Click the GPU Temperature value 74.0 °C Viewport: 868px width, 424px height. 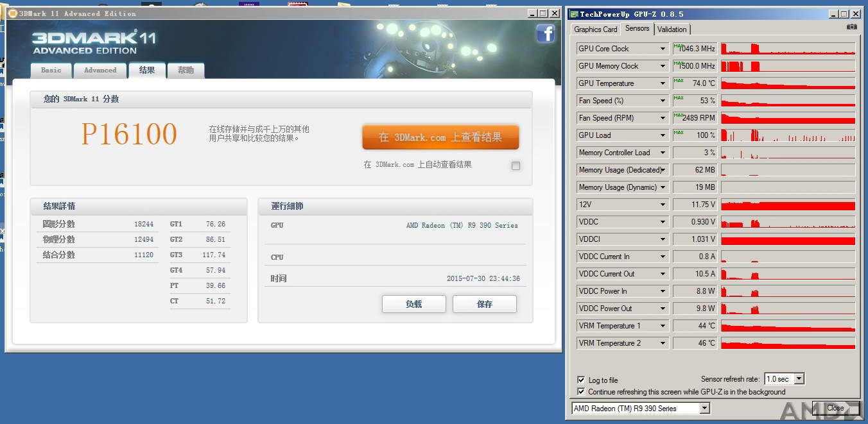(694, 83)
